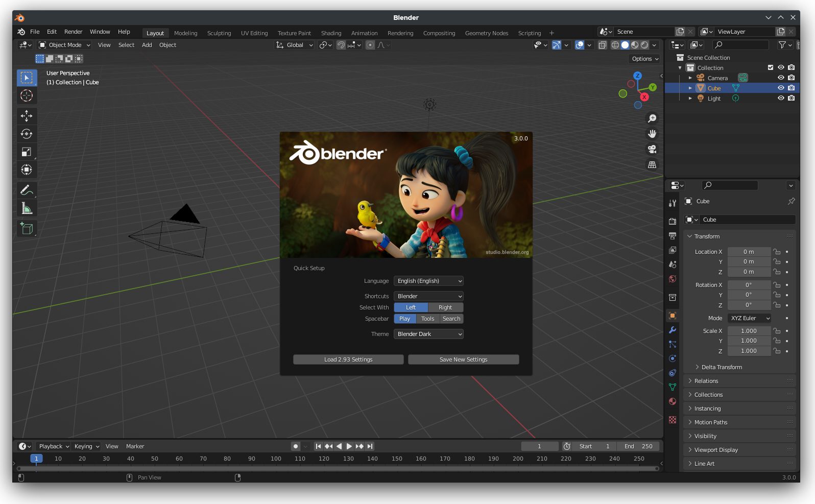Select the Add Cube tool
The height and width of the screenshot is (504, 815).
coord(27,228)
